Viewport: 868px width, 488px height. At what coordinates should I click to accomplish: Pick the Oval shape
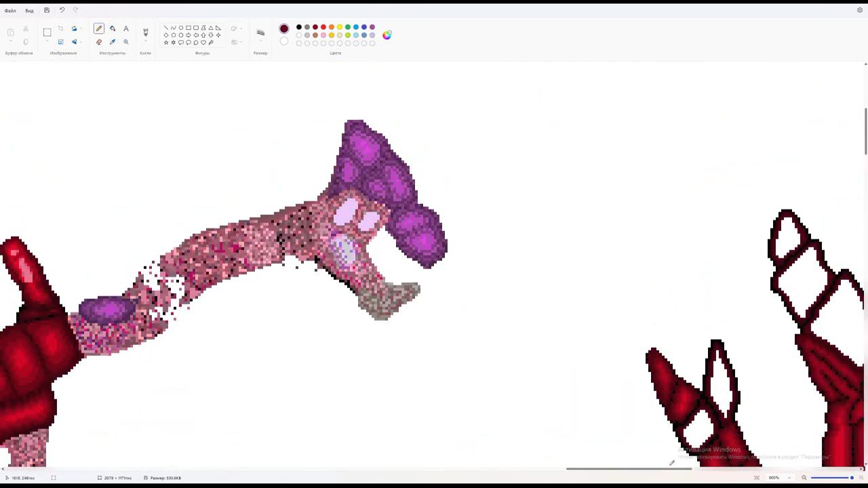click(180, 28)
